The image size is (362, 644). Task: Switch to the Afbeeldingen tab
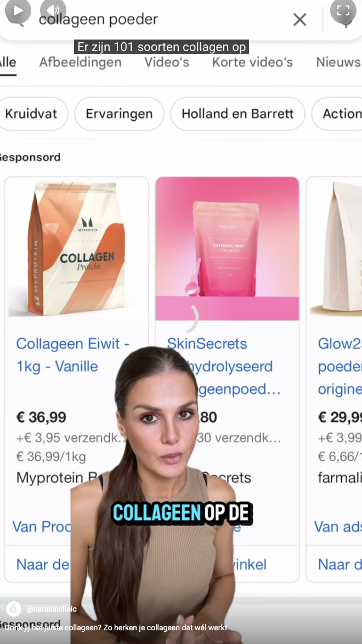(81, 63)
